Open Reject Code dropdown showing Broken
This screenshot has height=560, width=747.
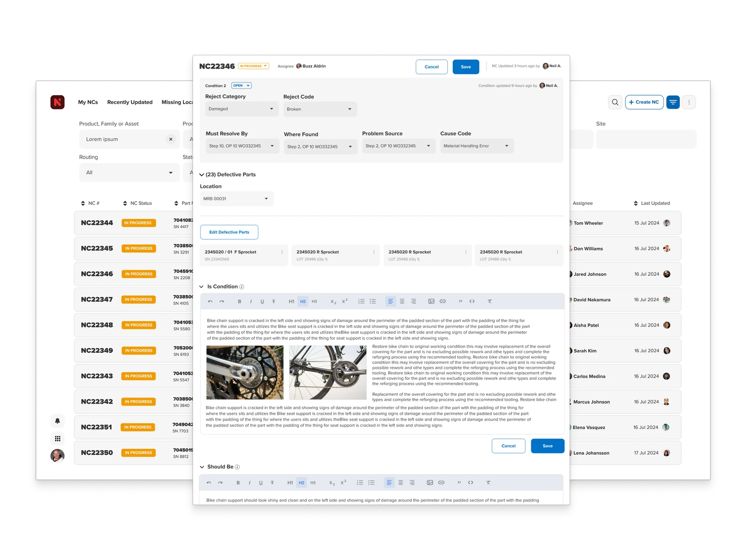(x=320, y=109)
